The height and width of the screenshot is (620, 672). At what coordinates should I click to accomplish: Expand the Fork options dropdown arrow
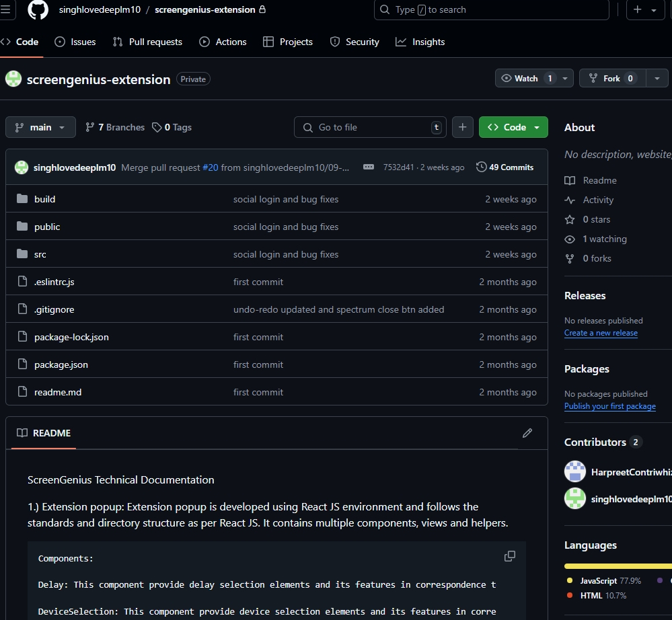657,79
